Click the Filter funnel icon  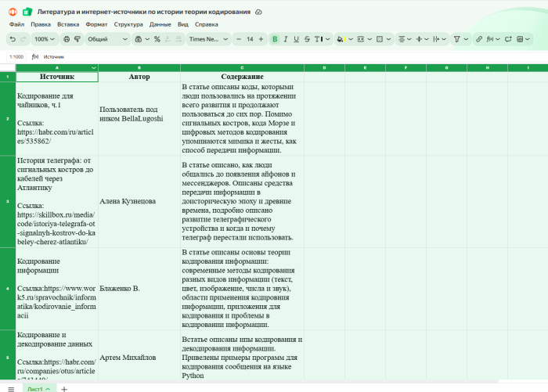[458, 38]
